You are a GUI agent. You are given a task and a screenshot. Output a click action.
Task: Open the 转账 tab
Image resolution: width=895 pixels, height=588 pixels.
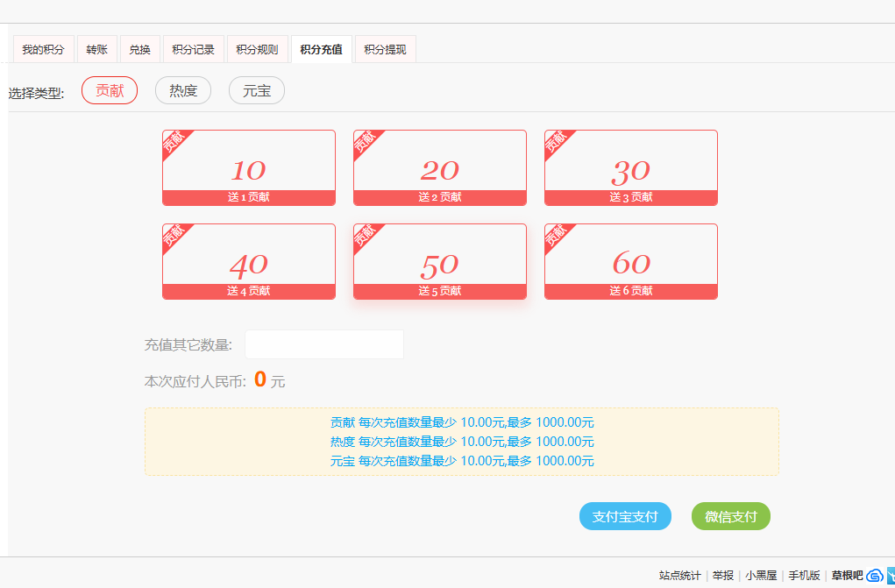(x=96, y=49)
